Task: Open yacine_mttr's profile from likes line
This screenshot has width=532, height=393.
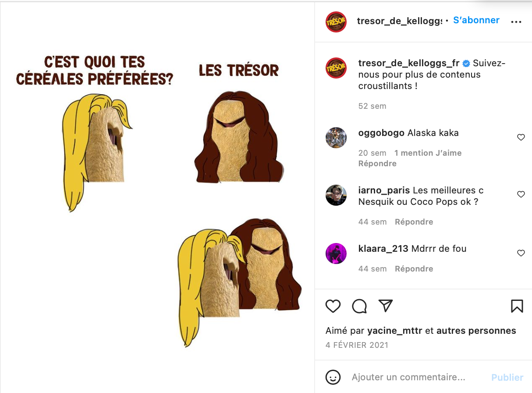Action: 395,331
